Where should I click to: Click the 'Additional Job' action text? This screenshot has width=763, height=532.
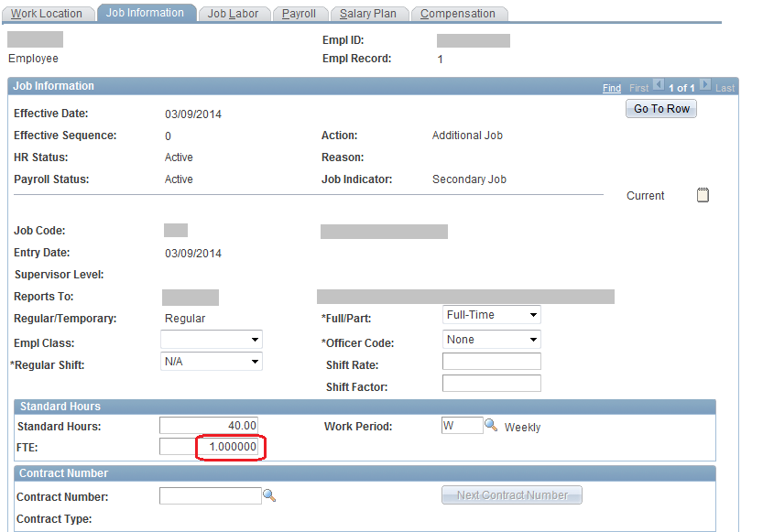[467, 136]
